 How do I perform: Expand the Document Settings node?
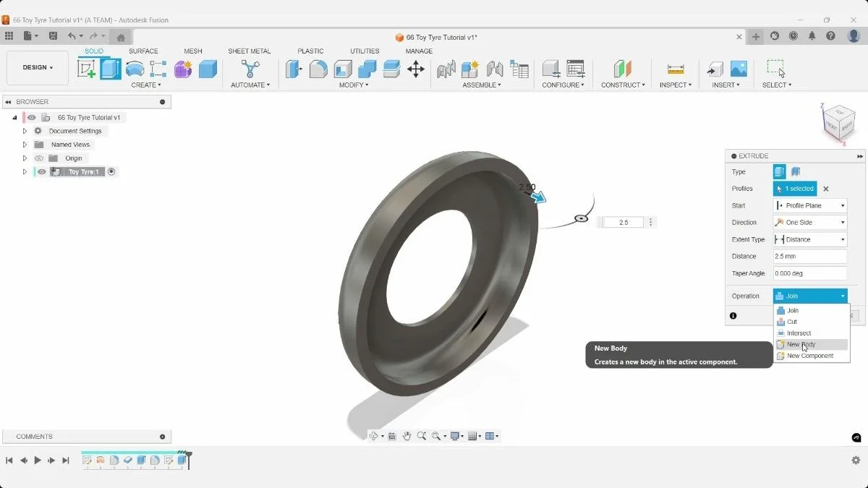pos(25,131)
